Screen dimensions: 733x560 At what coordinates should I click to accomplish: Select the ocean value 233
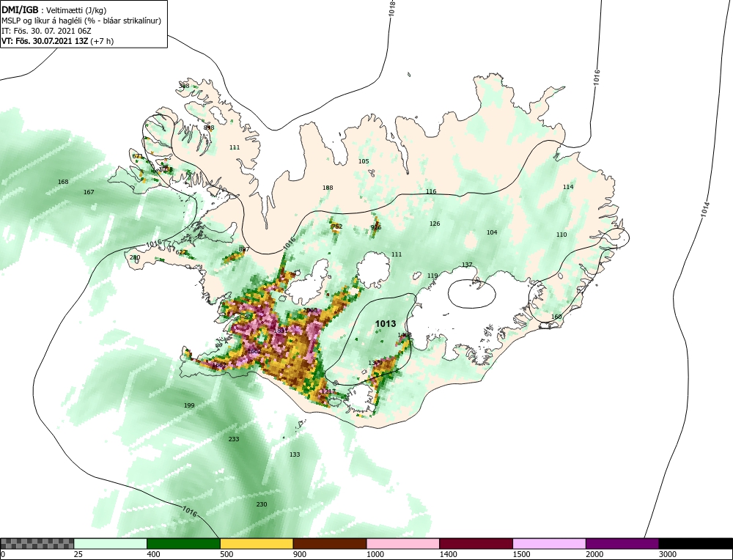(234, 439)
